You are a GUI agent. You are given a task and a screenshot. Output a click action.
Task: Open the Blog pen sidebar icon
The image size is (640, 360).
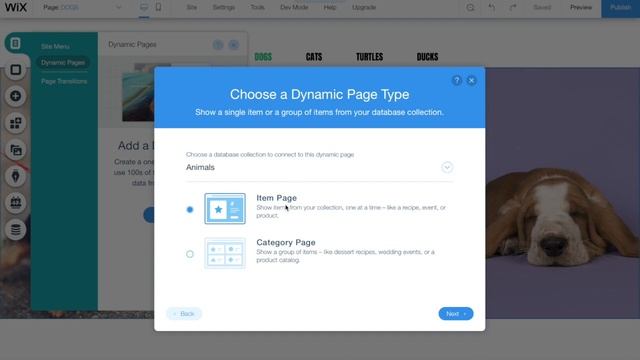coord(16,176)
